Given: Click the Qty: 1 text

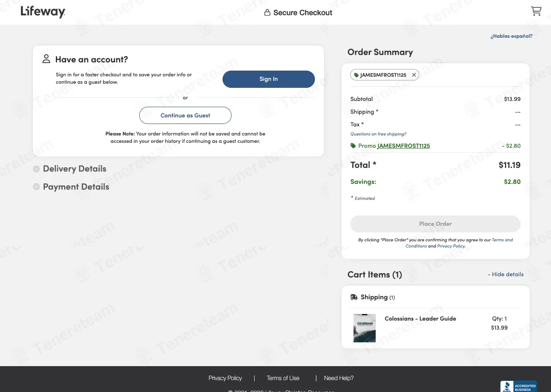Looking at the screenshot, I should pos(499,319).
